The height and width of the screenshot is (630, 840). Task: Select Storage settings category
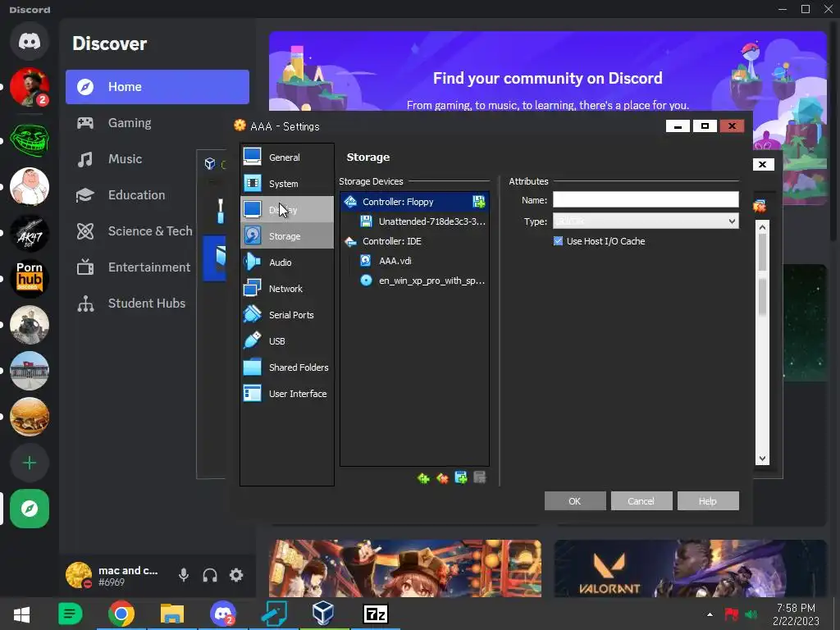[x=286, y=235]
